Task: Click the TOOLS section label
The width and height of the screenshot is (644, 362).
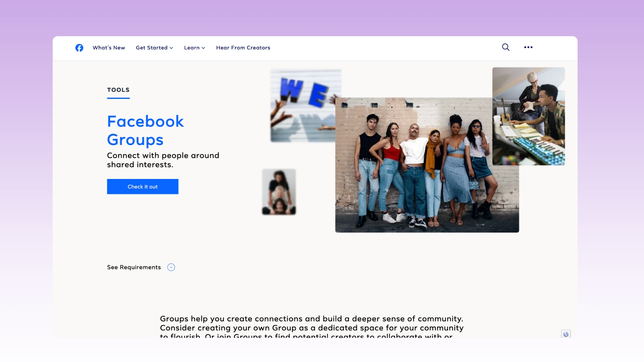Action: pos(118,90)
